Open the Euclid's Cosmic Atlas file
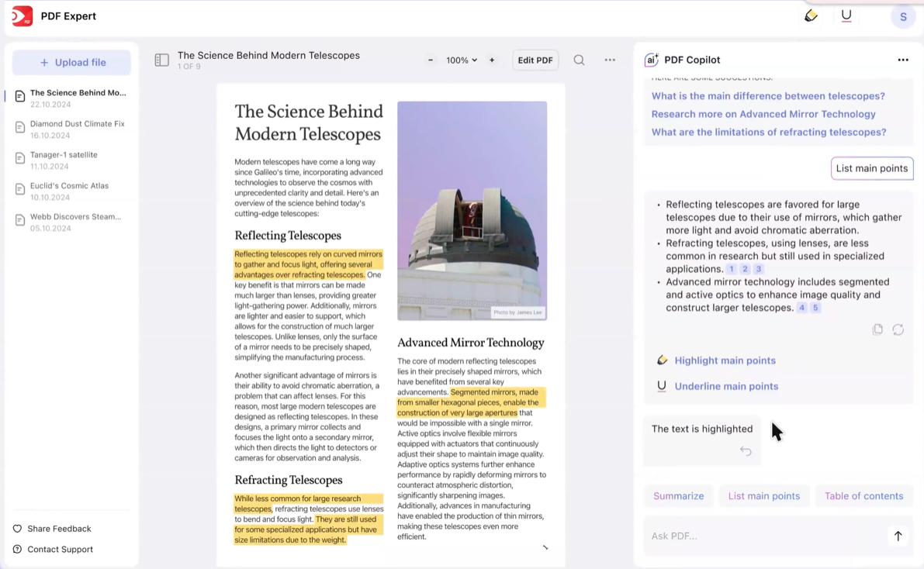Screen dimensions: 924x569 coord(71,191)
